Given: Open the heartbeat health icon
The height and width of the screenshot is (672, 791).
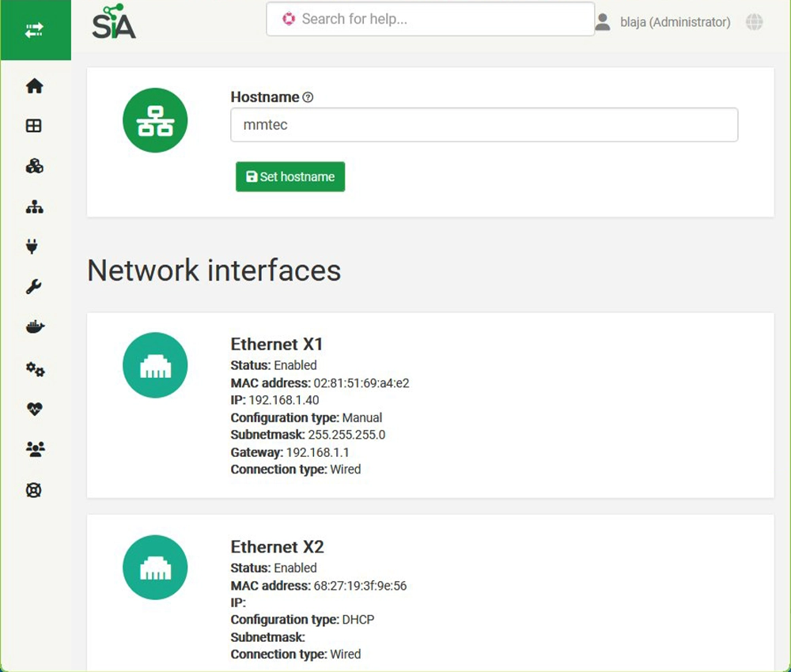Looking at the screenshot, I should tap(34, 409).
